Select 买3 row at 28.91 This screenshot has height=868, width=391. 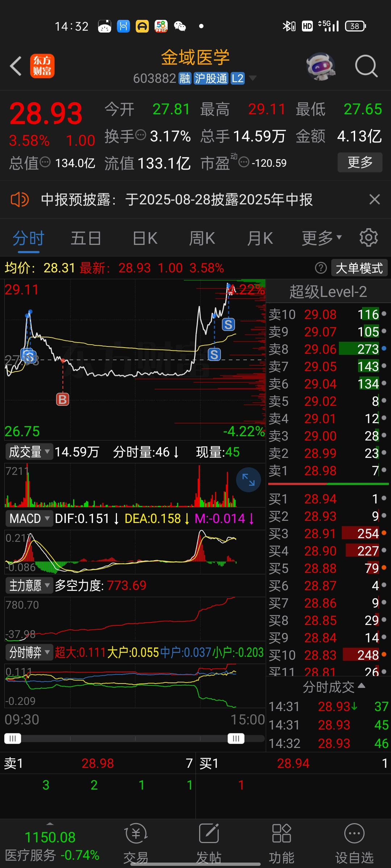tap(328, 533)
